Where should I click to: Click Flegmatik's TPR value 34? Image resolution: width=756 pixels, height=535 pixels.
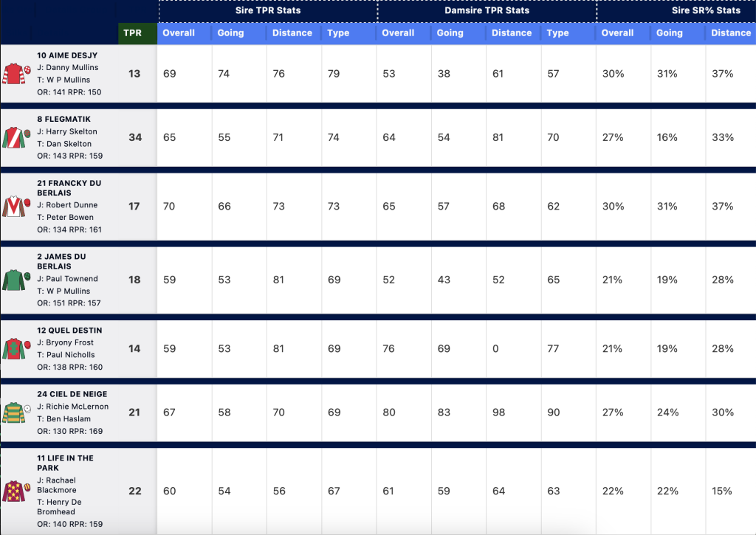(135, 137)
